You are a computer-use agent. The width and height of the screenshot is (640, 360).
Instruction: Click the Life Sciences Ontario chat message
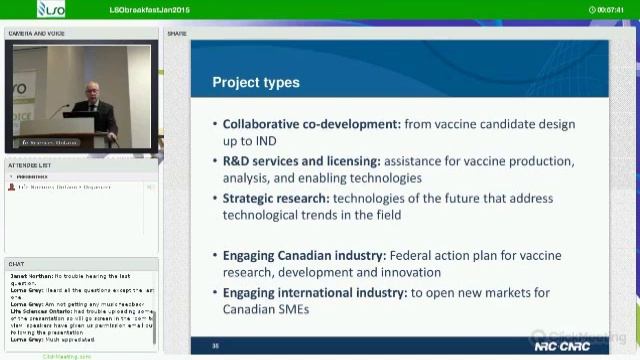click(82, 322)
